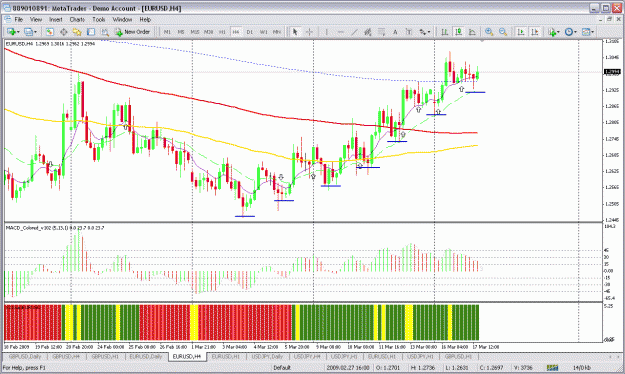625x374 pixels.
Task: Open the Tools menu
Action: 99,19
